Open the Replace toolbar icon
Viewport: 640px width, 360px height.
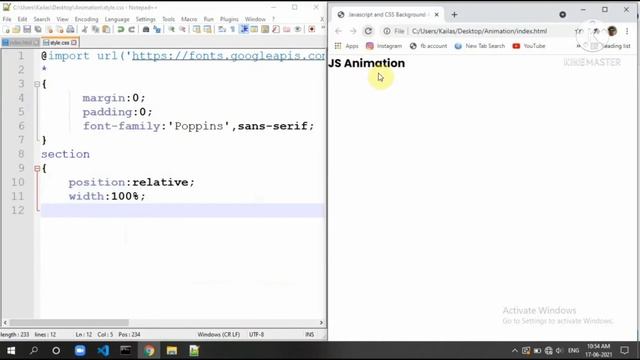point(157,29)
